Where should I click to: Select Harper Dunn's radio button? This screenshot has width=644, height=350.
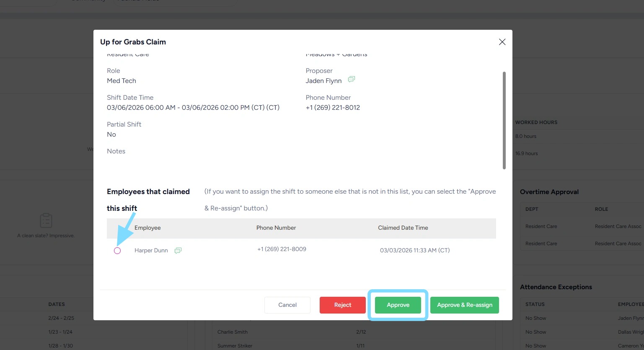point(117,251)
